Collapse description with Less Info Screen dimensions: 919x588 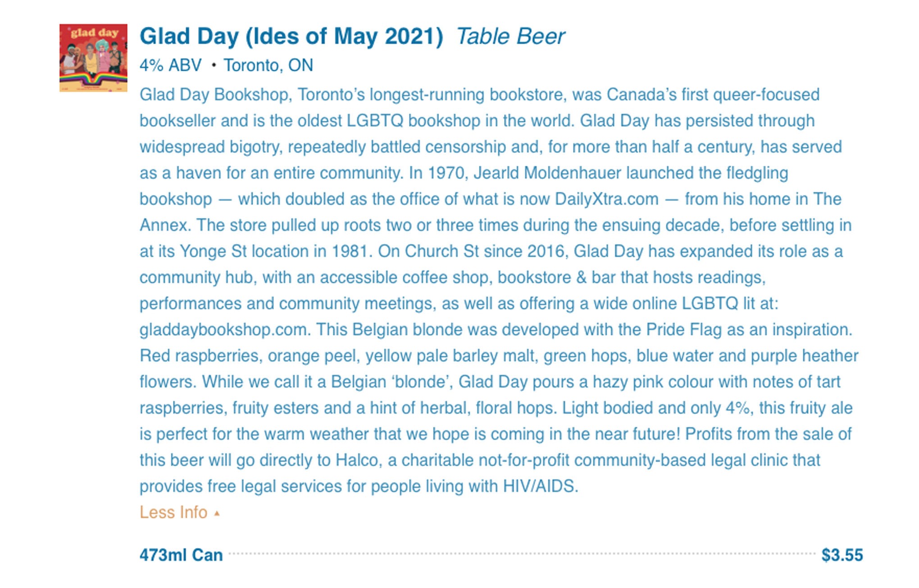click(x=173, y=512)
